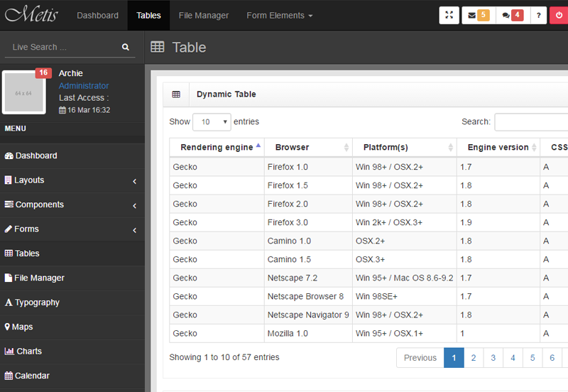
Task: Expand the Form Elements menu
Action: coord(279,15)
